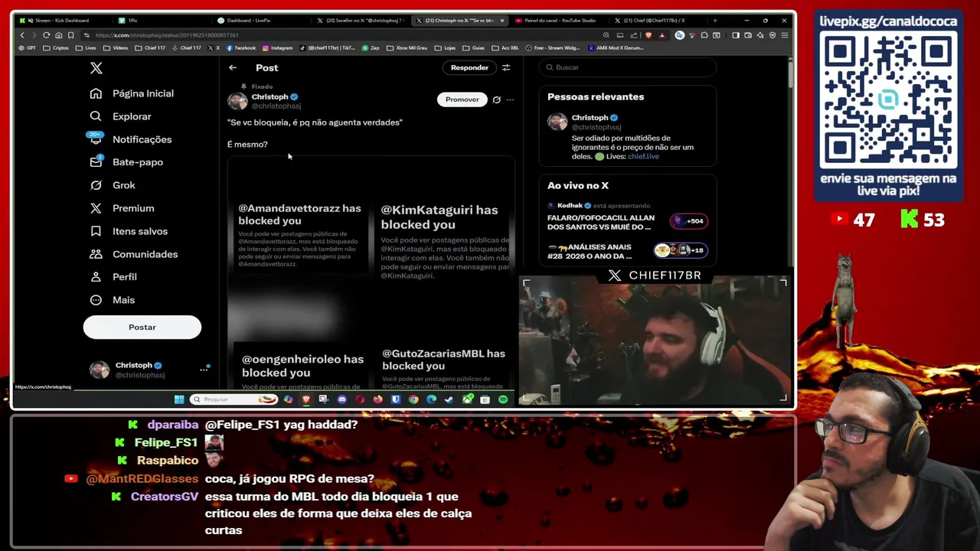Click the Postar button

(142, 327)
